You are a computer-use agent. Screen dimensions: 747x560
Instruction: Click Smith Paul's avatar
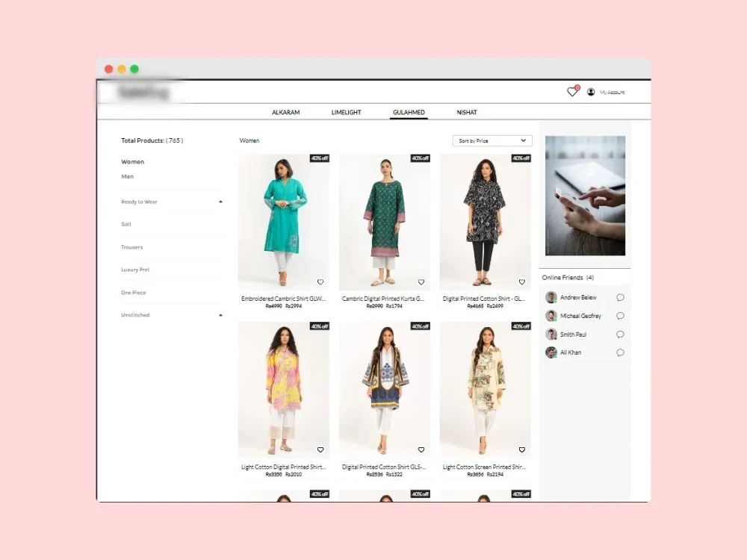coord(551,335)
